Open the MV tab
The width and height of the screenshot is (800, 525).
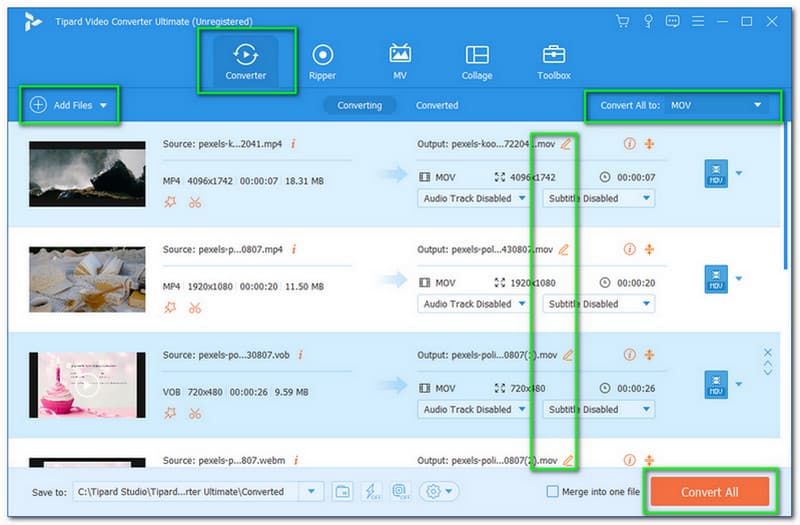point(400,62)
